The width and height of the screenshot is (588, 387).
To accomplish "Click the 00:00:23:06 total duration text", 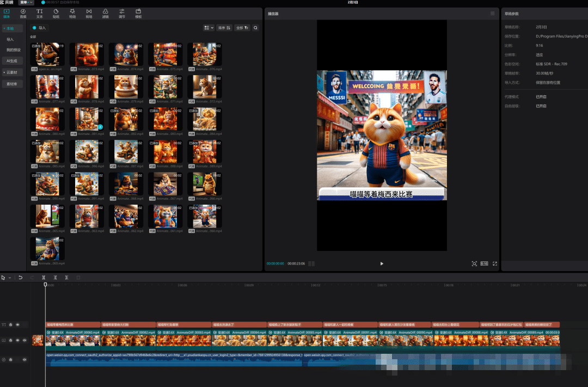I will point(296,263).
